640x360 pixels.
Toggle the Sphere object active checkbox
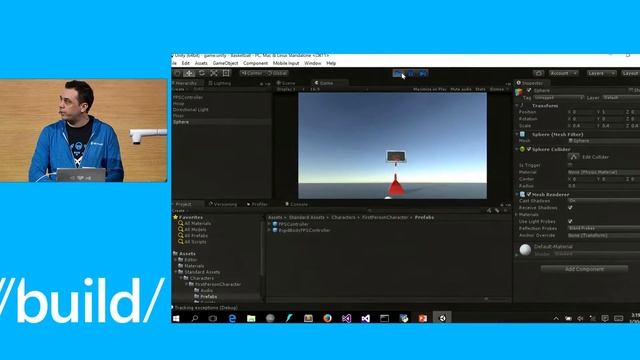529,91
